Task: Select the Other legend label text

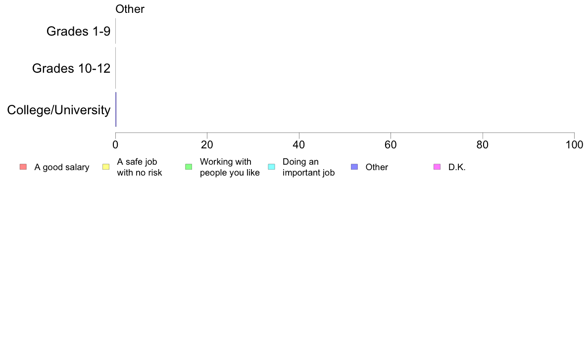Action: 377,167
